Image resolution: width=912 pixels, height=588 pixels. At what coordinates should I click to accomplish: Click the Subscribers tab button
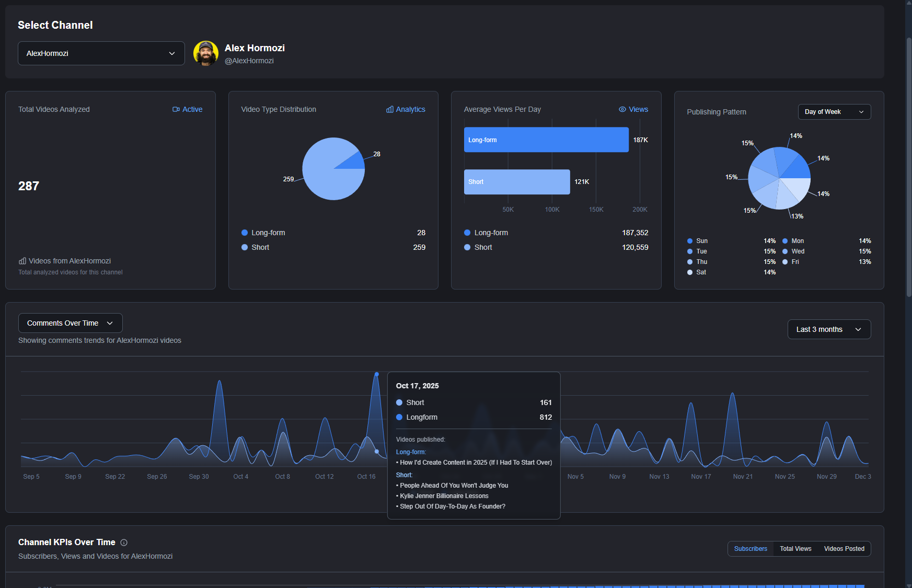(751, 549)
